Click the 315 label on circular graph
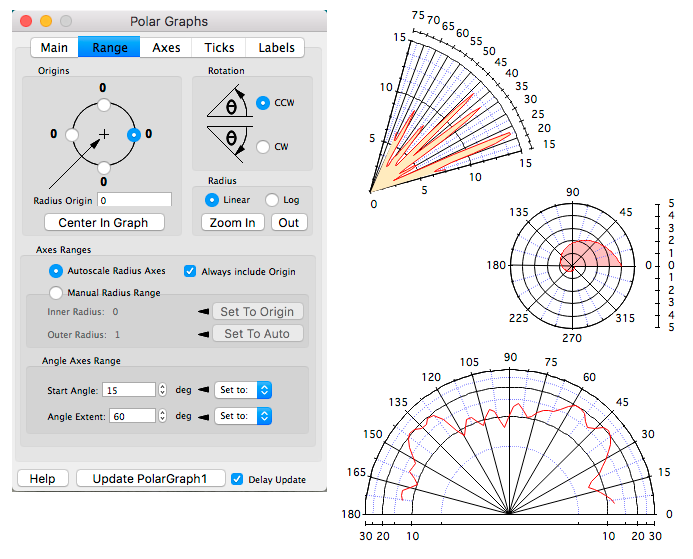This screenshot has width=693, height=559. (625, 318)
